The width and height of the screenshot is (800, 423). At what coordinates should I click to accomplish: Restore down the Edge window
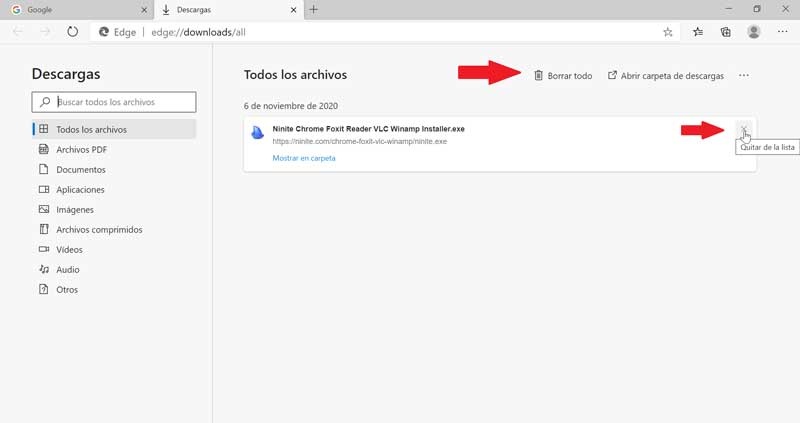[757, 9]
